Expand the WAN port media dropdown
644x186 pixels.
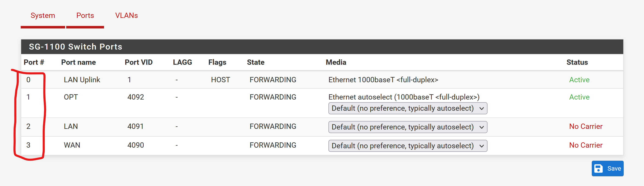(x=408, y=146)
